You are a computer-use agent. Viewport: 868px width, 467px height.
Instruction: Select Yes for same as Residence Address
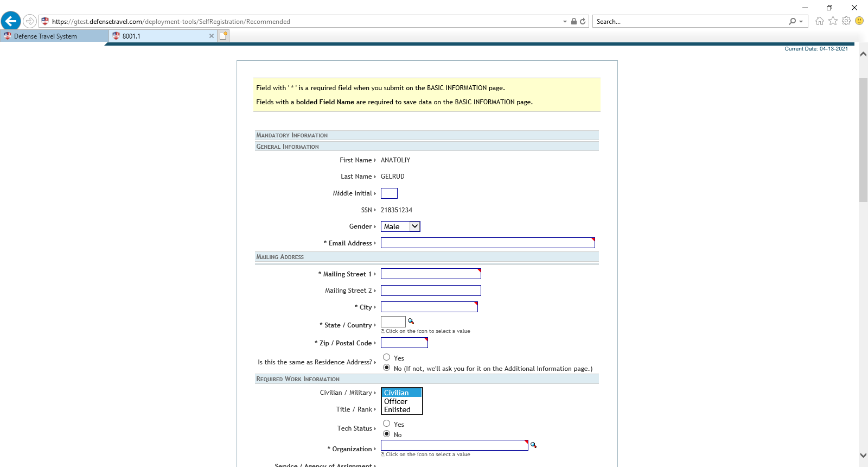[x=386, y=357]
